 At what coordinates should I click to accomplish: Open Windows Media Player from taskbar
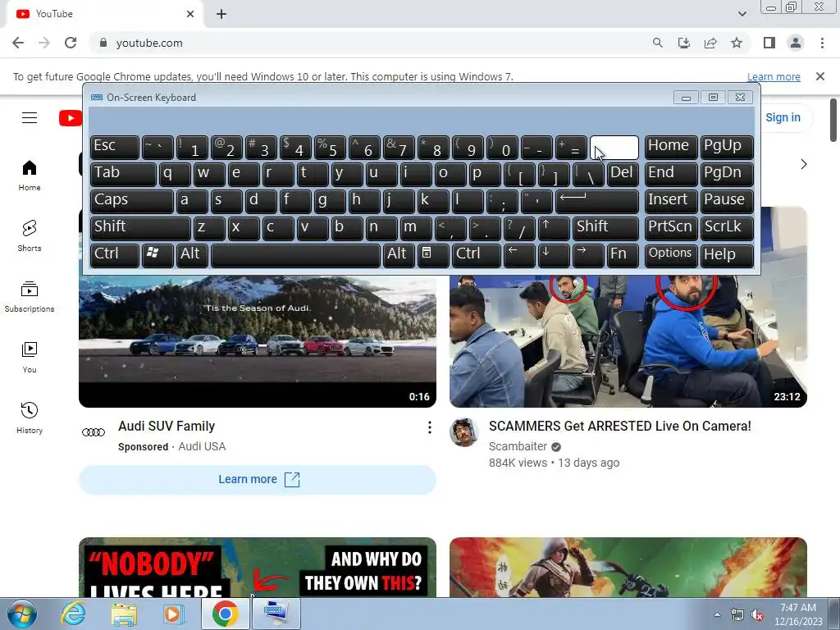(x=173, y=614)
